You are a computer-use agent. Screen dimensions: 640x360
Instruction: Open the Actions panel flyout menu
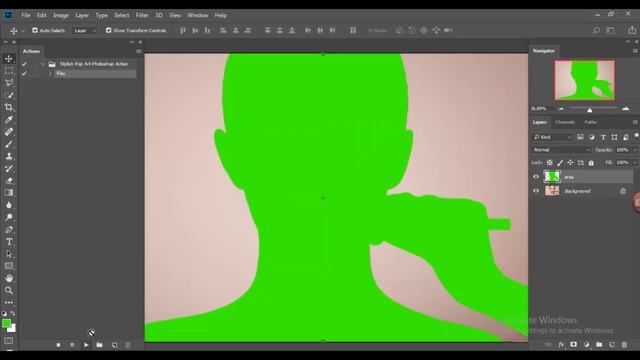[x=139, y=51]
